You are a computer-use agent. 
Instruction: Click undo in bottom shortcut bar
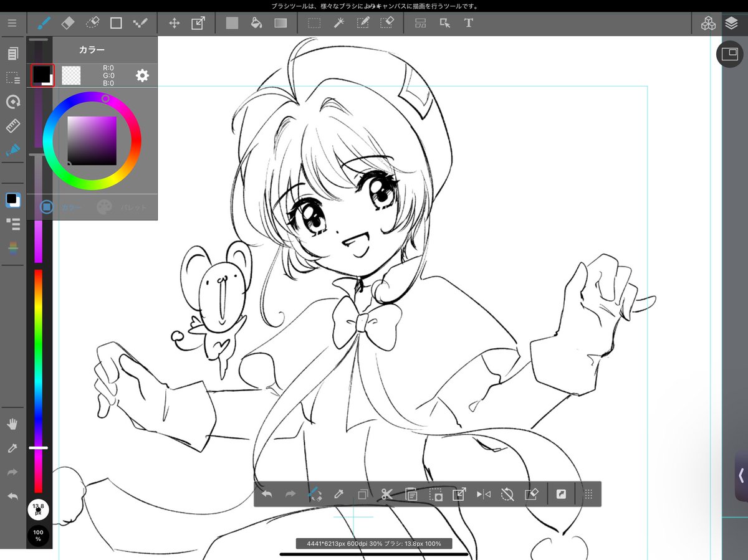(x=267, y=495)
